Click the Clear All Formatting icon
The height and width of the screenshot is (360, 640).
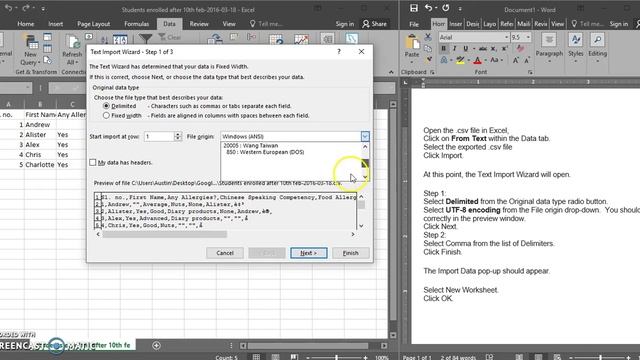click(x=520, y=49)
